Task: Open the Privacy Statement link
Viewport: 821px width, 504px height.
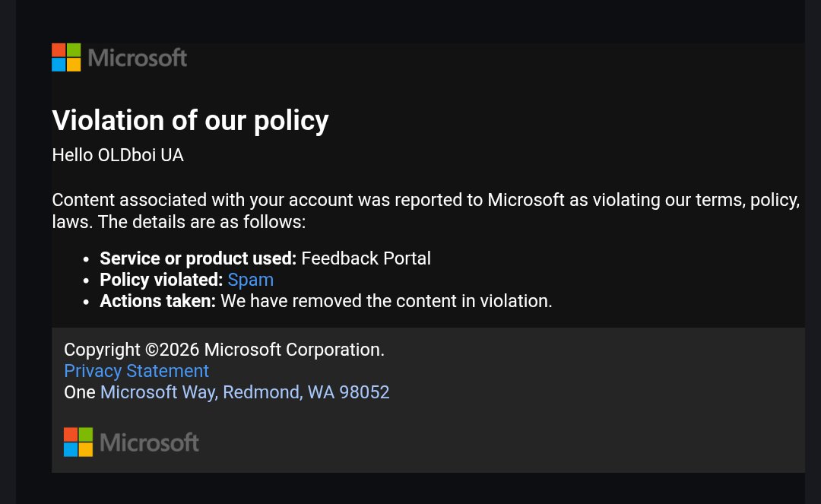Action: [136, 370]
